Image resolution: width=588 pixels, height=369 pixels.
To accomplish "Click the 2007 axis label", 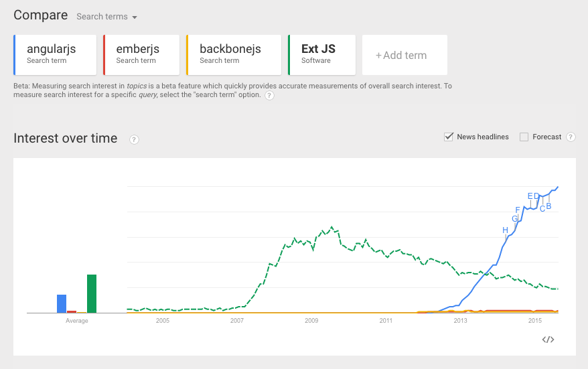I will [x=237, y=321].
